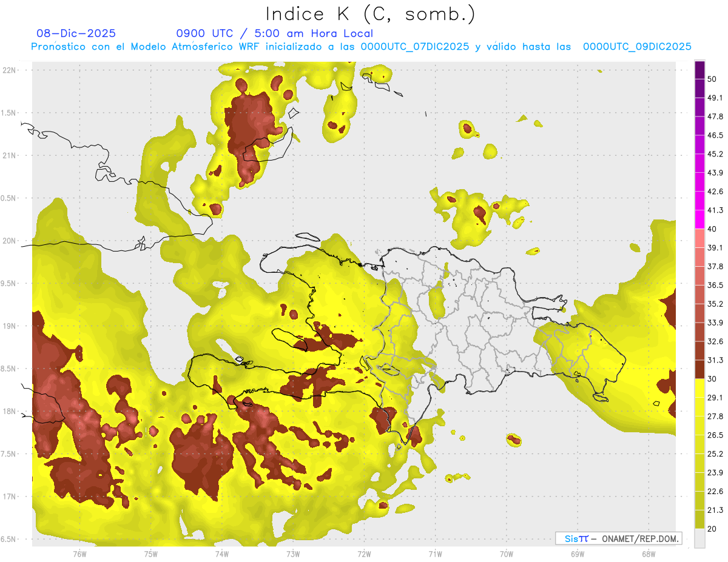Click legend value "30"
This screenshot has height=562, width=728.
pos(713,379)
